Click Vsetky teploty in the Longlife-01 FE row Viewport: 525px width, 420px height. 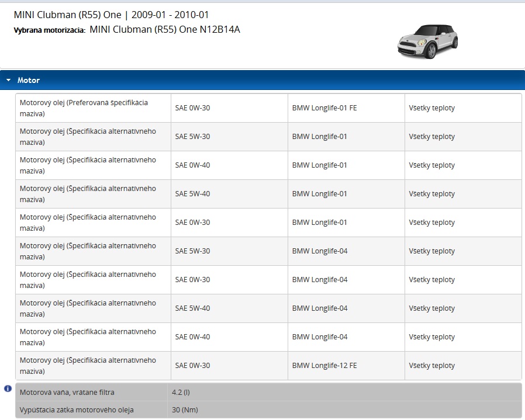point(431,108)
